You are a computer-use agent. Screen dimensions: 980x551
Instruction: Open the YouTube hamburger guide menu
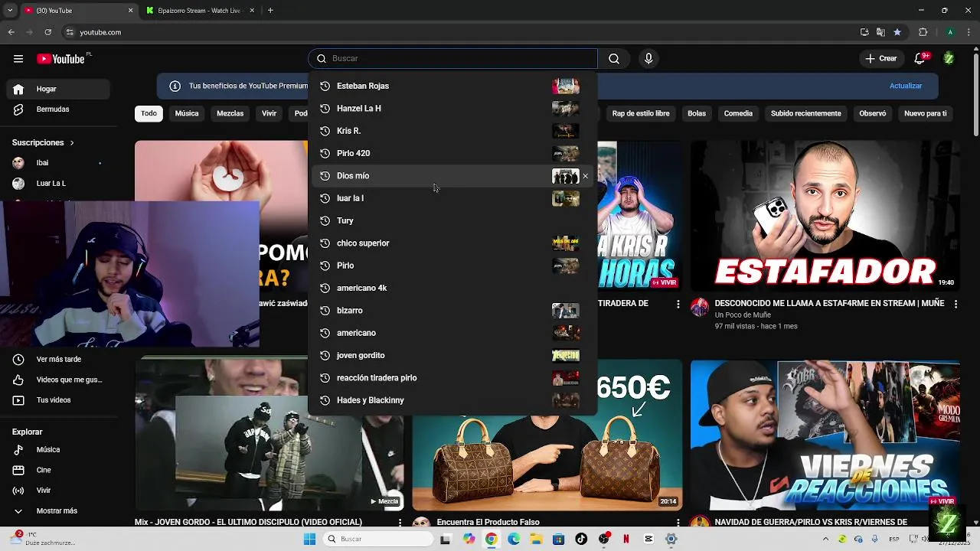tap(18, 59)
